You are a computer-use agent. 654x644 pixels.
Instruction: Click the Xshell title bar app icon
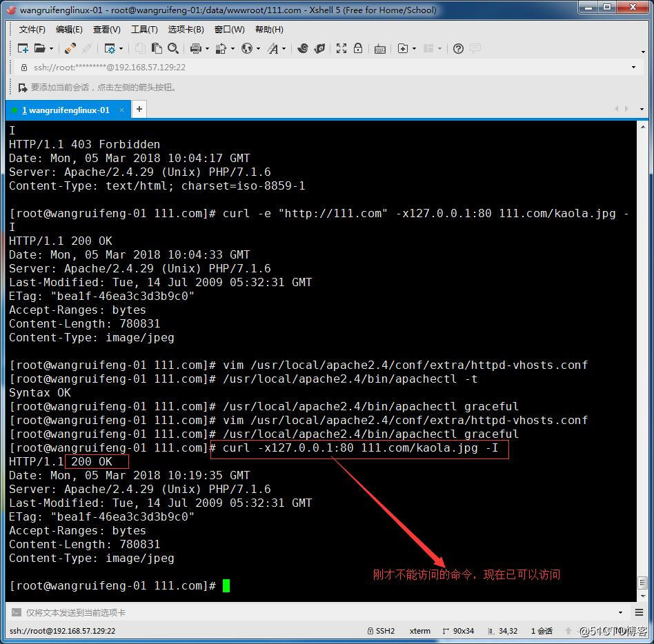(x=12, y=10)
